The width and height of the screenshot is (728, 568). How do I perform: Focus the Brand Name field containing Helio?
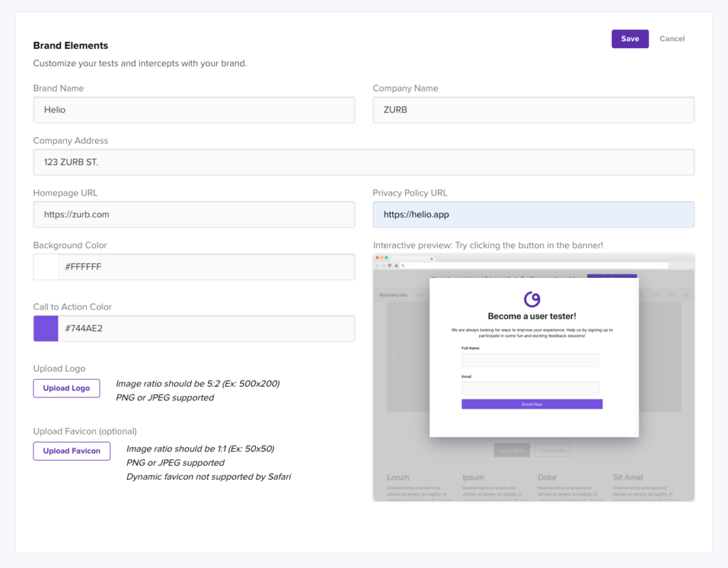(194, 110)
